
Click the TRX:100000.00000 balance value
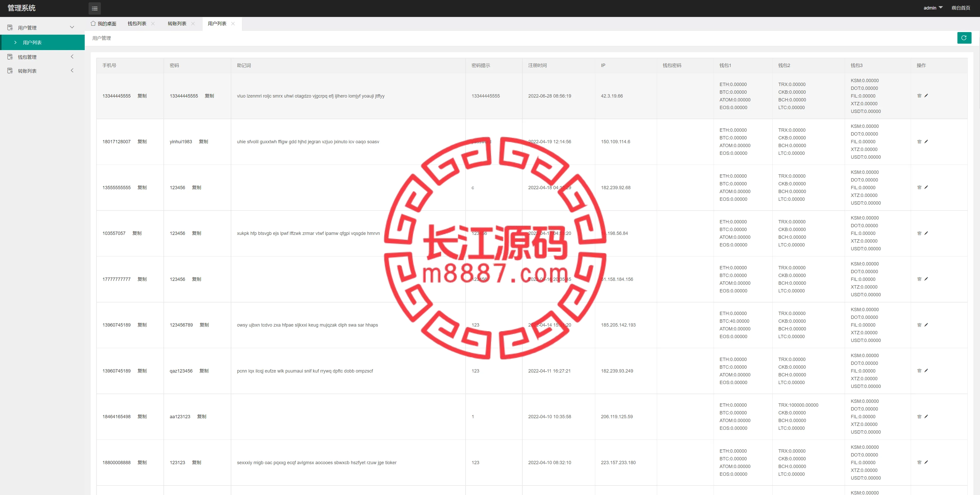(x=798, y=405)
